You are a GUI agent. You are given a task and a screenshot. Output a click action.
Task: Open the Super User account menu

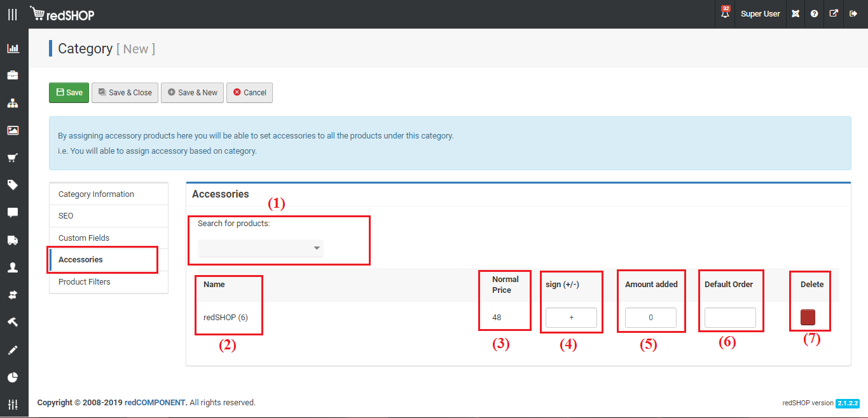(x=760, y=14)
